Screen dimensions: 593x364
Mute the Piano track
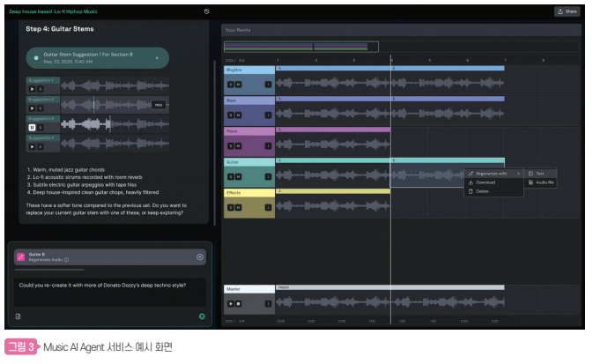pyautogui.click(x=238, y=146)
